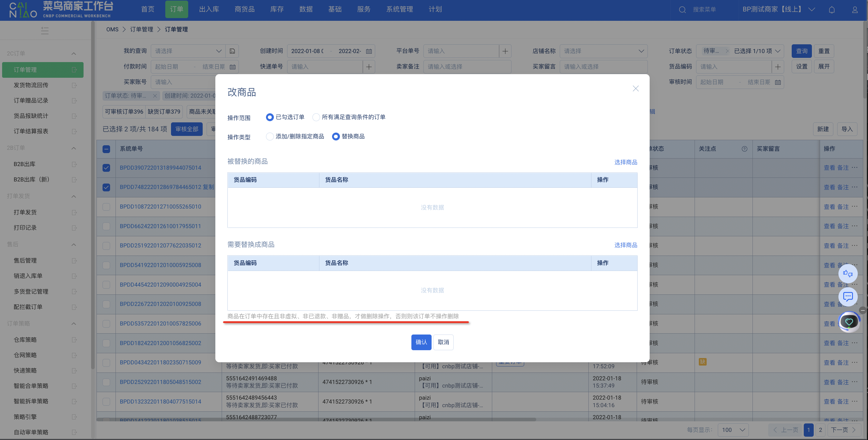Image resolution: width=868 pixels, height=440 pixels.
Task: Open the 库存 top menu
Action: click(x=277, y=9)
